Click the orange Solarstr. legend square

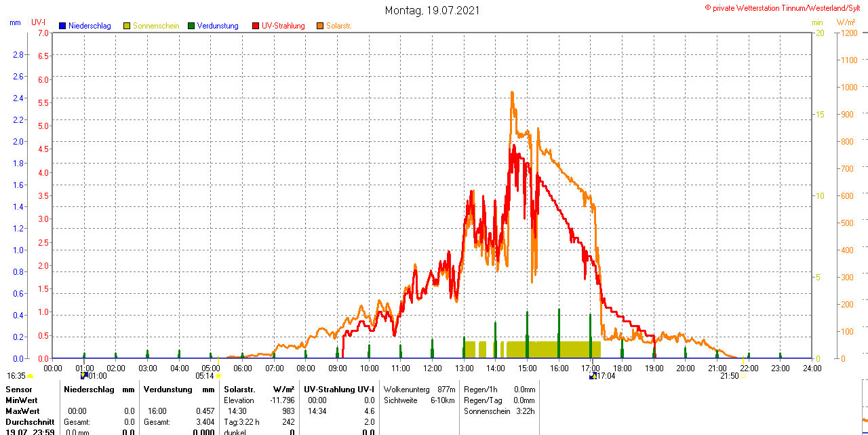click(x=320, y=26)
